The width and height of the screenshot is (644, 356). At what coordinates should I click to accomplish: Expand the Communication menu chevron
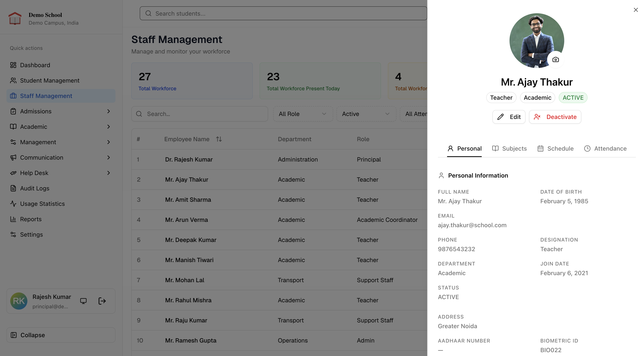(x=108, y=158)
